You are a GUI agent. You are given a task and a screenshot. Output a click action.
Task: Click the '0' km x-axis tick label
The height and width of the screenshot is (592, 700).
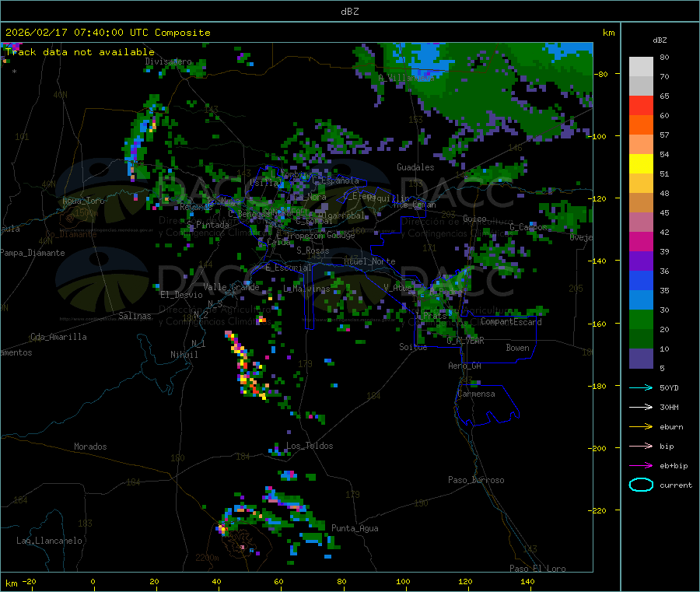pos(93,582)
